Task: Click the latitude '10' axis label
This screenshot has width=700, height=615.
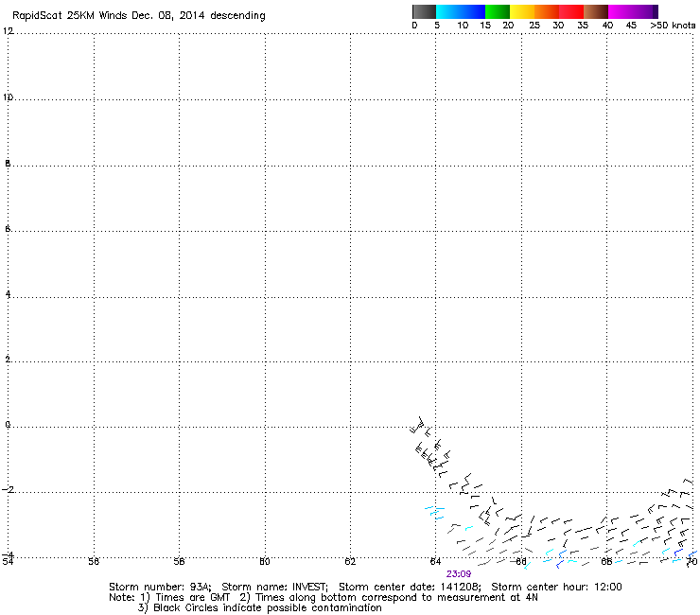Action: (8, 97)
